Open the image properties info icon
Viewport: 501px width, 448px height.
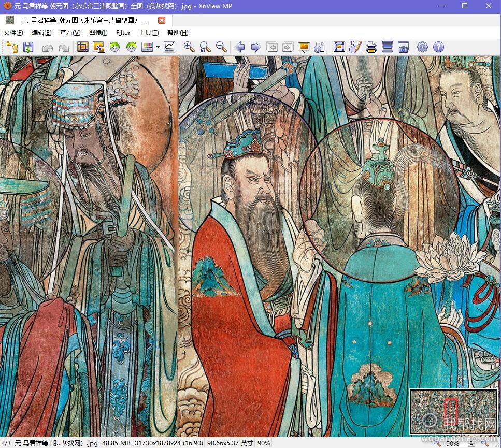[320, 47]
